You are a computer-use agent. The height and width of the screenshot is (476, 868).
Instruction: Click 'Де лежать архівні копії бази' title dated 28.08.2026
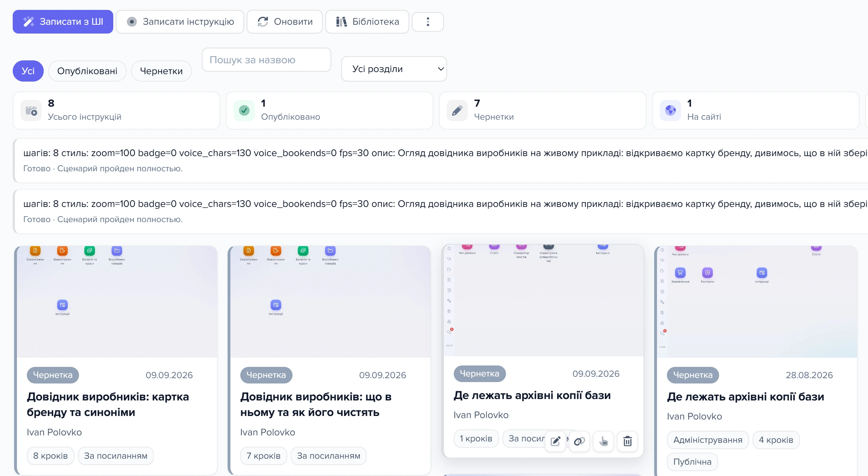click(x=746, y=397)
